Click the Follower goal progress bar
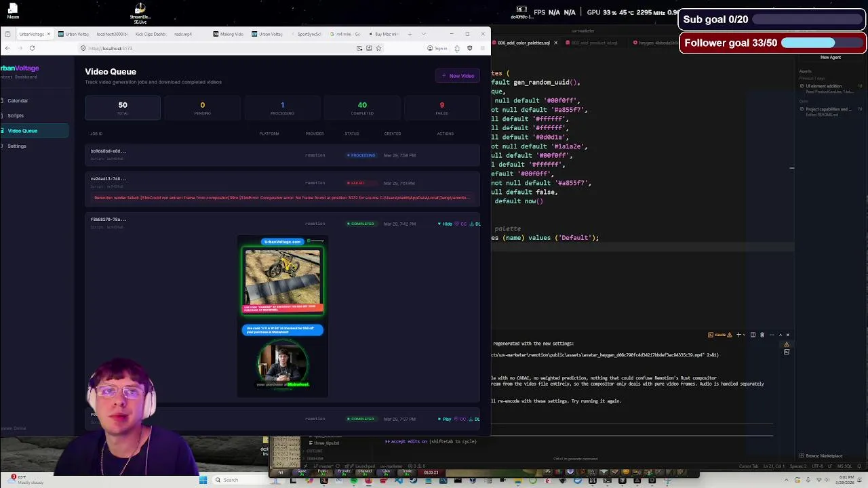This screenshot has height=488, width=868. 823,43
